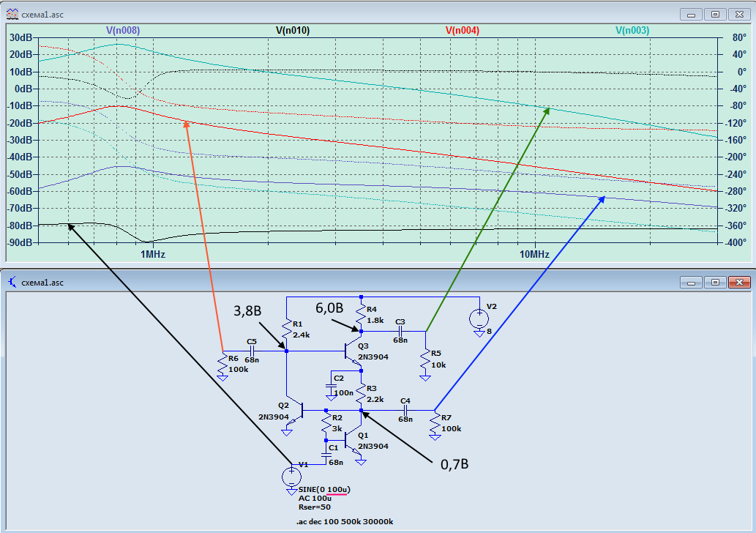Select resistor R6 100k symbol
Screen dimensions: 756x533
[222, 364]
